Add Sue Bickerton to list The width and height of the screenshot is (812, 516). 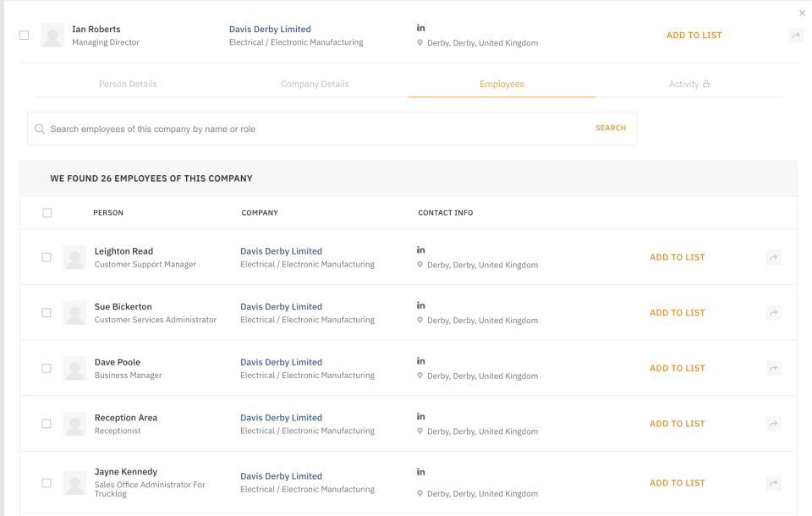click(x=677, y=313)
